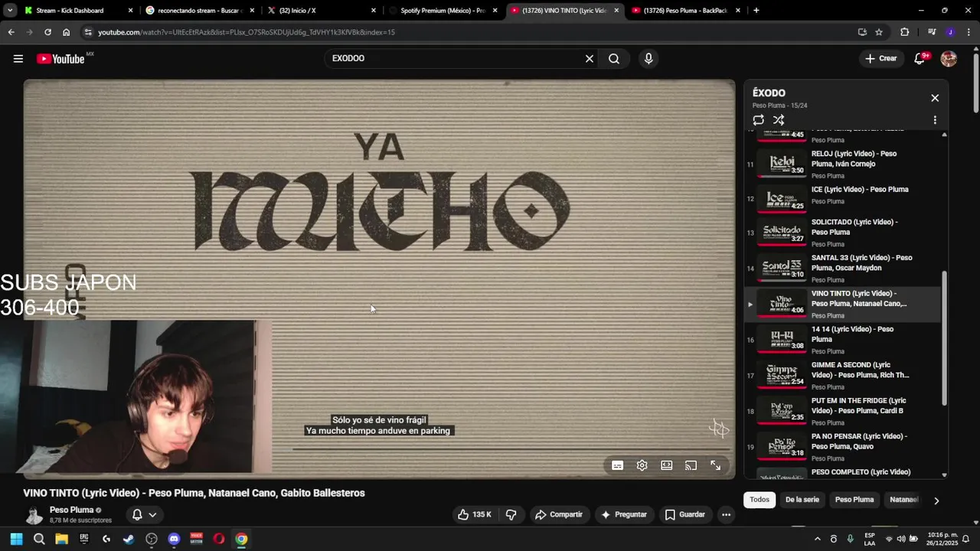Switch to theater mode
Screen dimensions: 980x551
pos(667,465)
